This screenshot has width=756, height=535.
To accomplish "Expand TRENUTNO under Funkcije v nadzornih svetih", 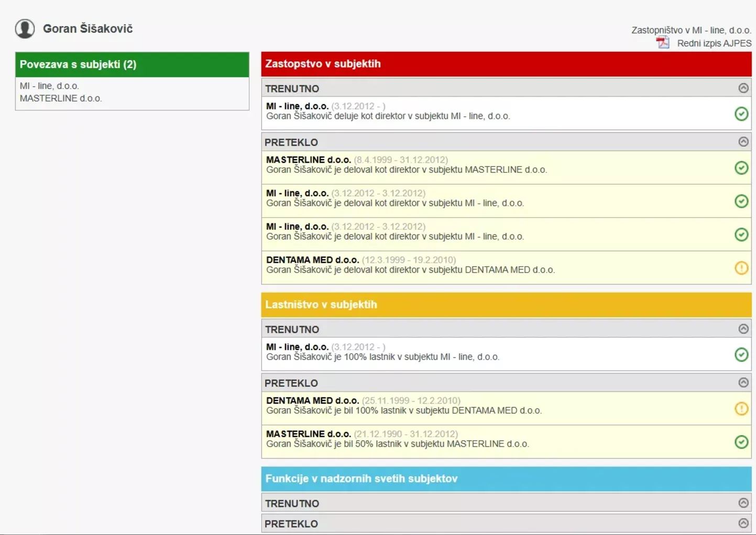I will [743, 503].
